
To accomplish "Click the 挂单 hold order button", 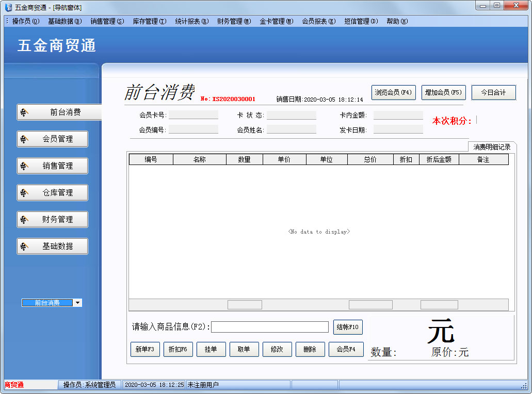I will point(211,349).
